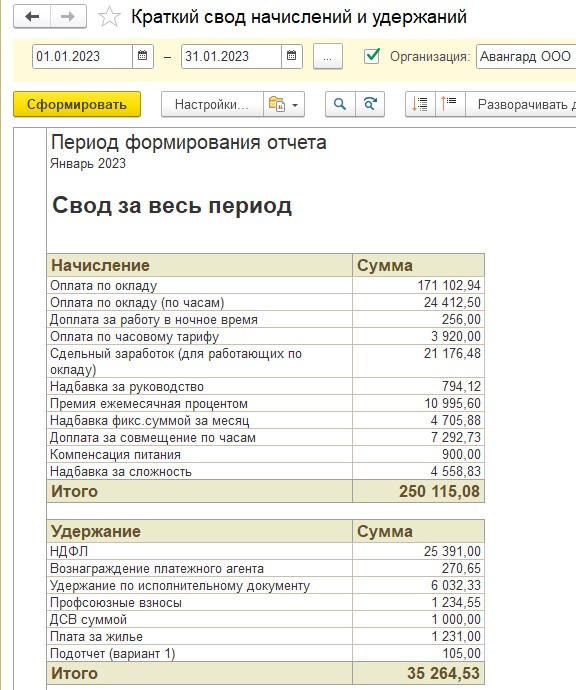
Task: Click the Разворачивать до button
Action: coord(521,104)
